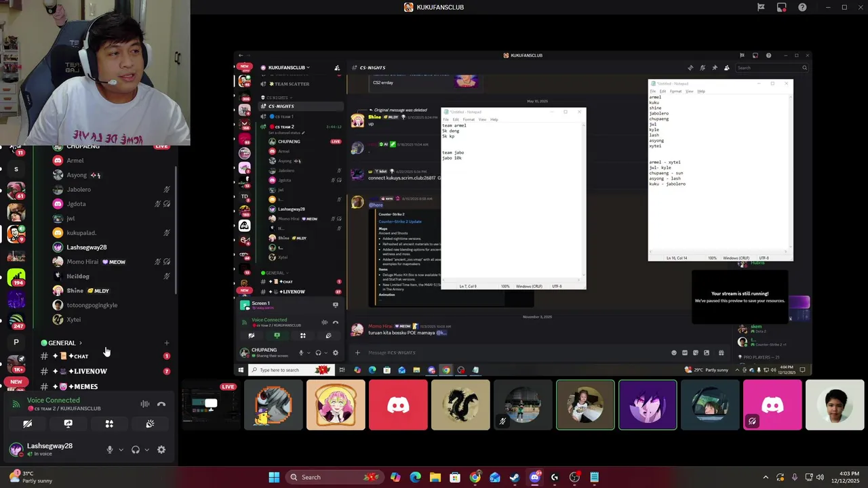Open the MEMES text channel

pos(105,386)
